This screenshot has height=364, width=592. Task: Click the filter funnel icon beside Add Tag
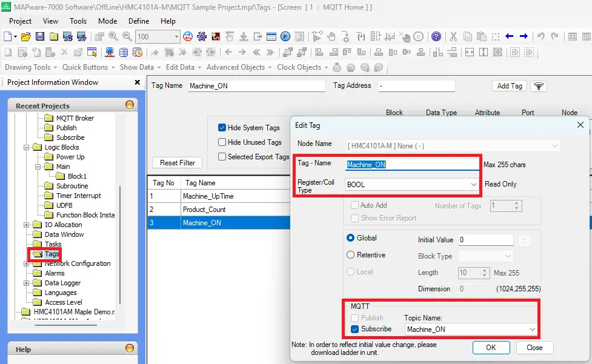point(538,86)
